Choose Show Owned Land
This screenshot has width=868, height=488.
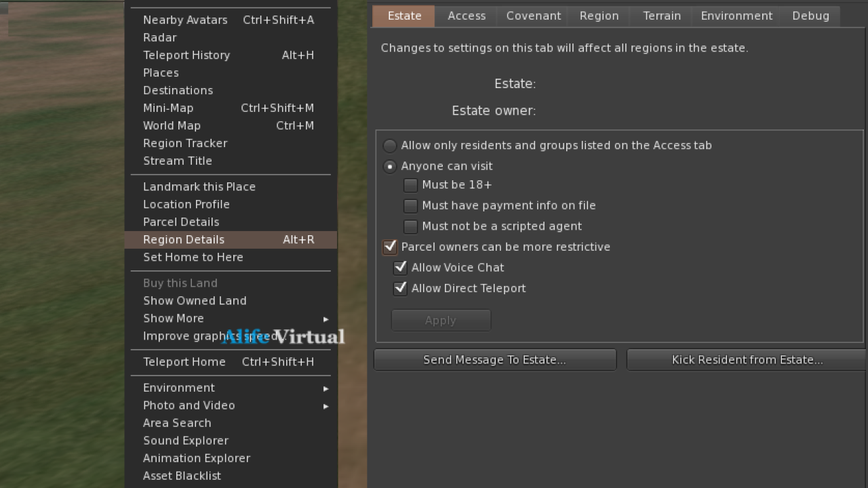[x=231, y=301]
